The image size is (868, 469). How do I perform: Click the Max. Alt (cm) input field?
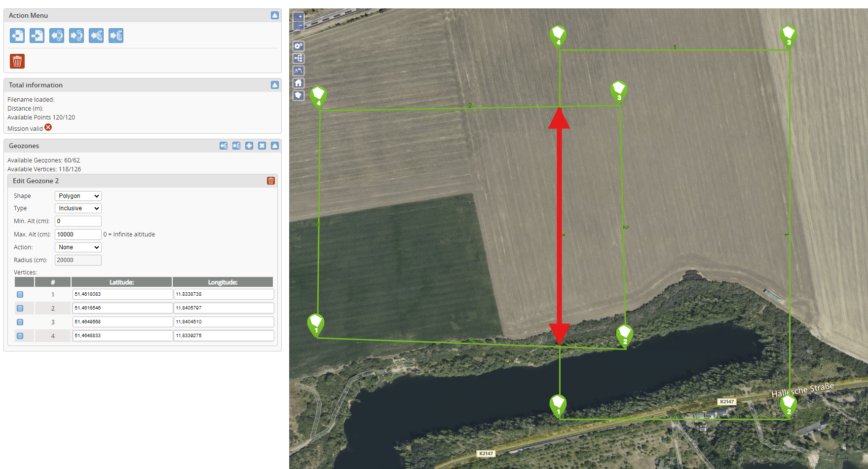[x=78, y=234]
